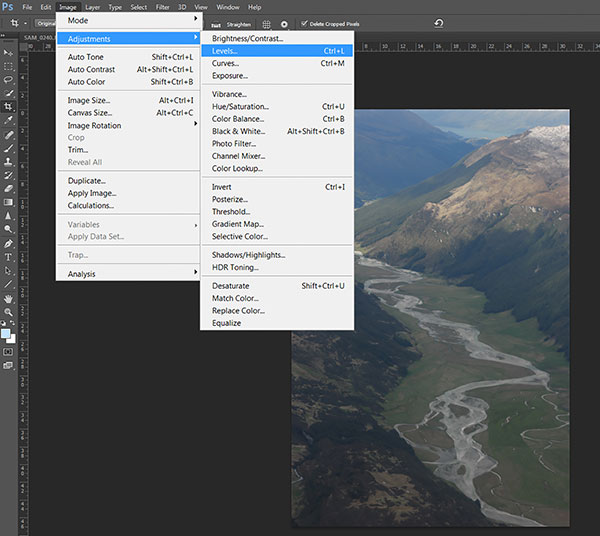Viewport: 600px width, 536px height.
Task: Open the crop ratio preset dropdown
Action: [45, 23]
